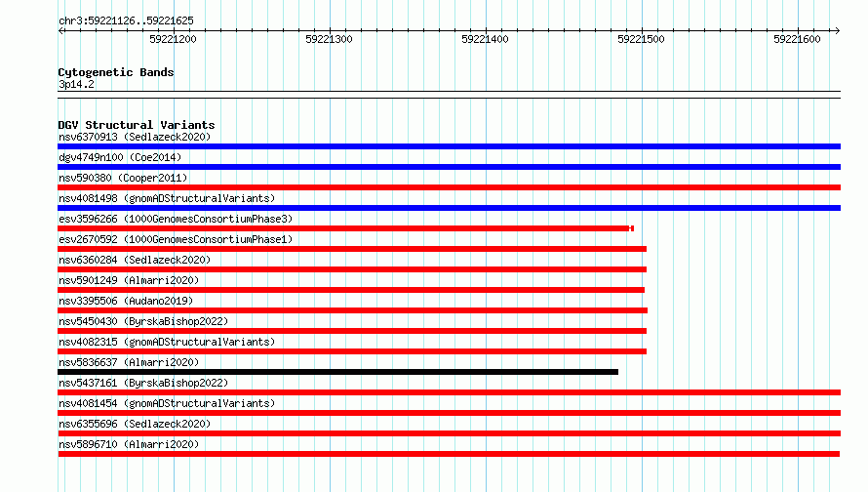The image size is (868, 492).
Task: Select ruler position 59221500
Action: tap(641, 39)
